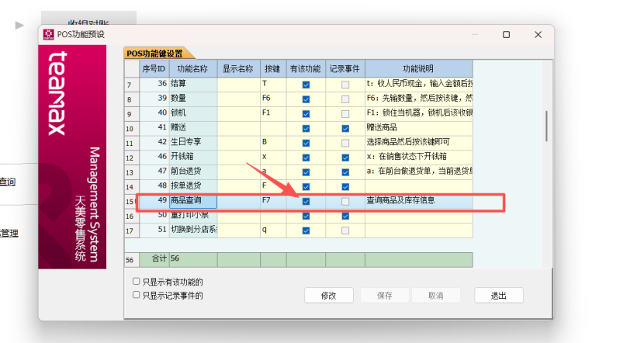The height and width of the screenshot is (343, 644).
Task: Toggle 记录事件 checkbox for 结算 row
Action: click(x=345, y=85)
